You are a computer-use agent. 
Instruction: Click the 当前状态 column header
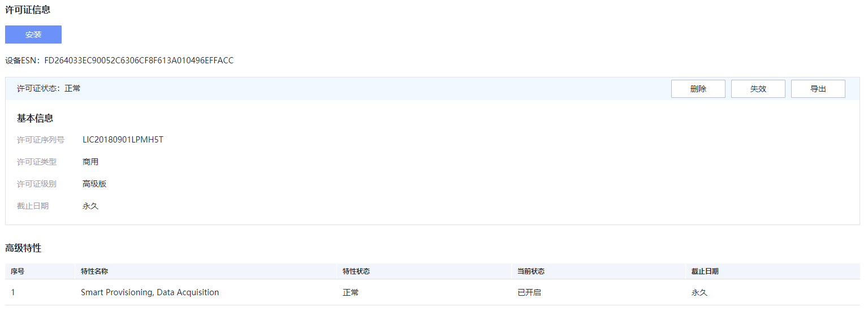click(x=531, y=271)
